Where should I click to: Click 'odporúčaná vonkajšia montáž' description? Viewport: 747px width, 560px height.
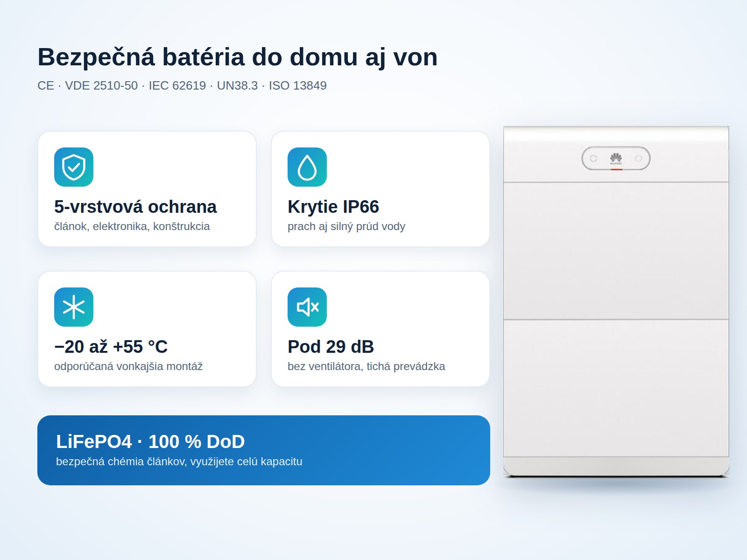coord(128,366)
